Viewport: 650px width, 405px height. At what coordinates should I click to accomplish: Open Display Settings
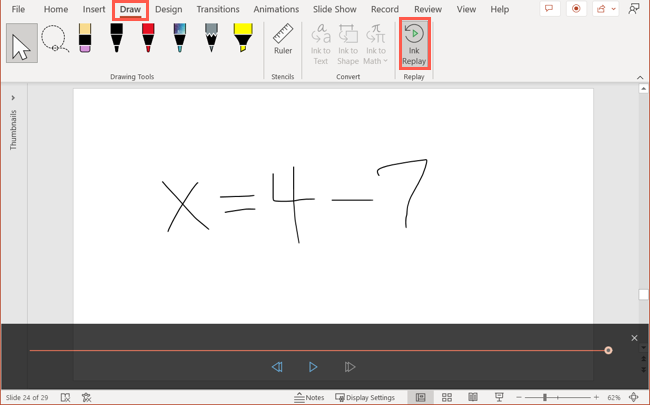tap(365, 398)
